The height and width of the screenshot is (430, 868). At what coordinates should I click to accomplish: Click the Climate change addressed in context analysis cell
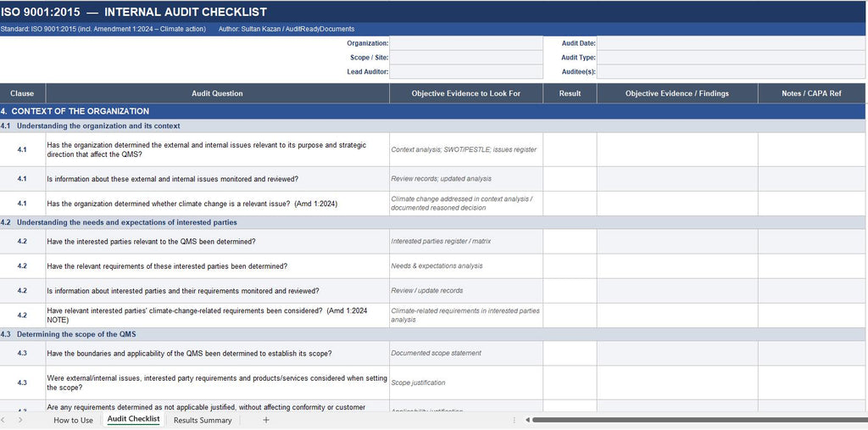tap(466, 204)
